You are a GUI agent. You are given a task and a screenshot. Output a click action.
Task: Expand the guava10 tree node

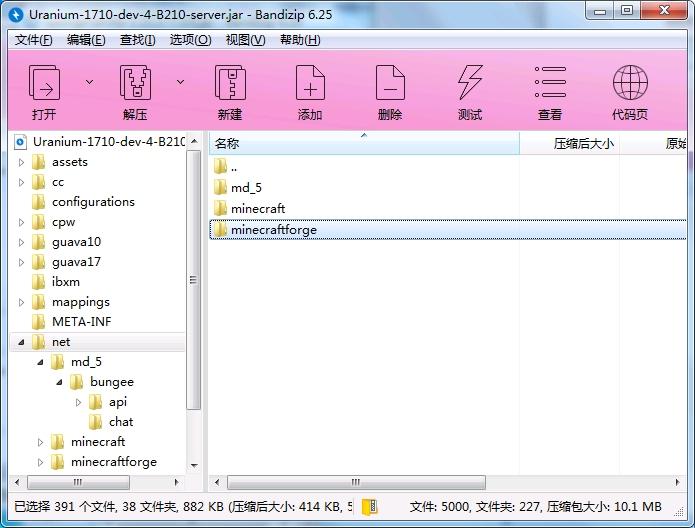coord(21,242)
